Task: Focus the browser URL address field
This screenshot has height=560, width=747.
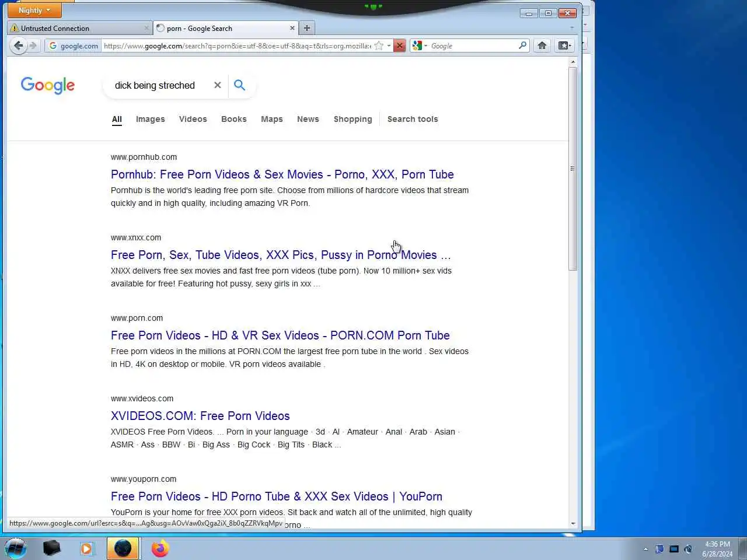Action: (x=237, y=45)
